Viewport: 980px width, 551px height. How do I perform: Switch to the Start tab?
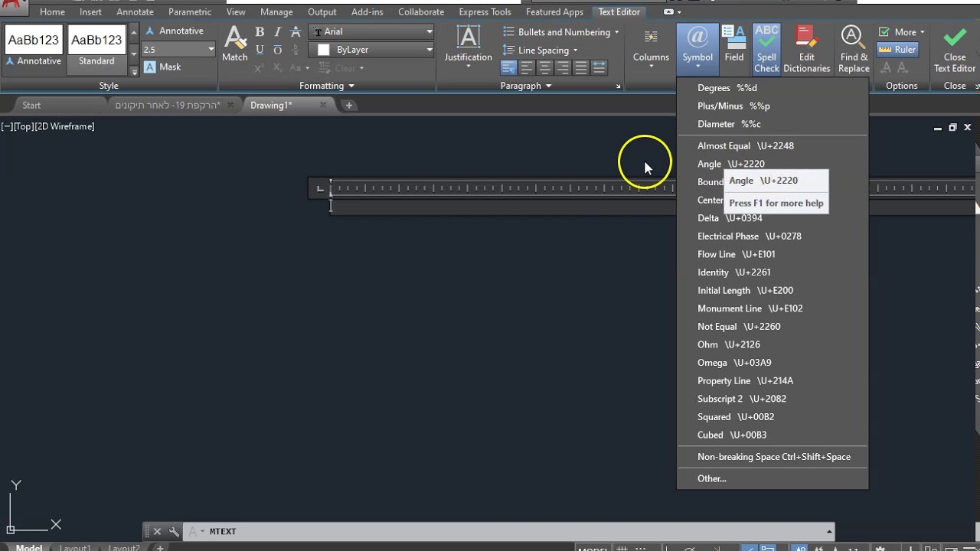pos(31,105)
